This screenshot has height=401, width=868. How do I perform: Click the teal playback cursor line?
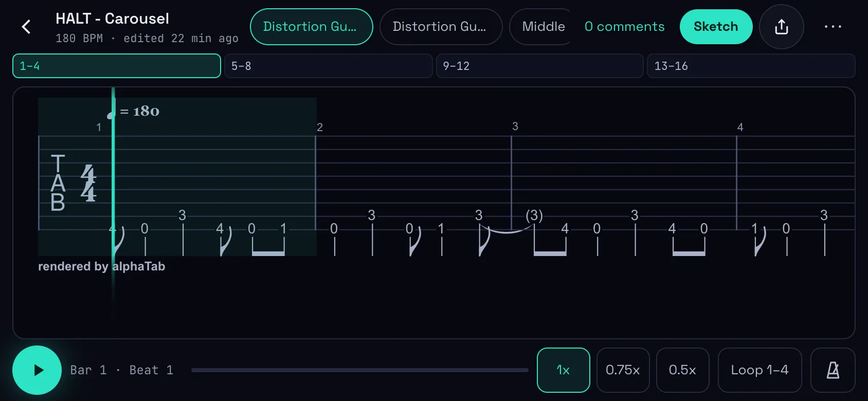(x=113, y=206)
